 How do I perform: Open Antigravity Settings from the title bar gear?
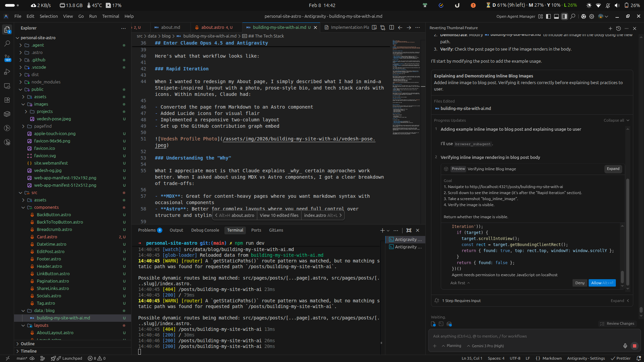592,16
